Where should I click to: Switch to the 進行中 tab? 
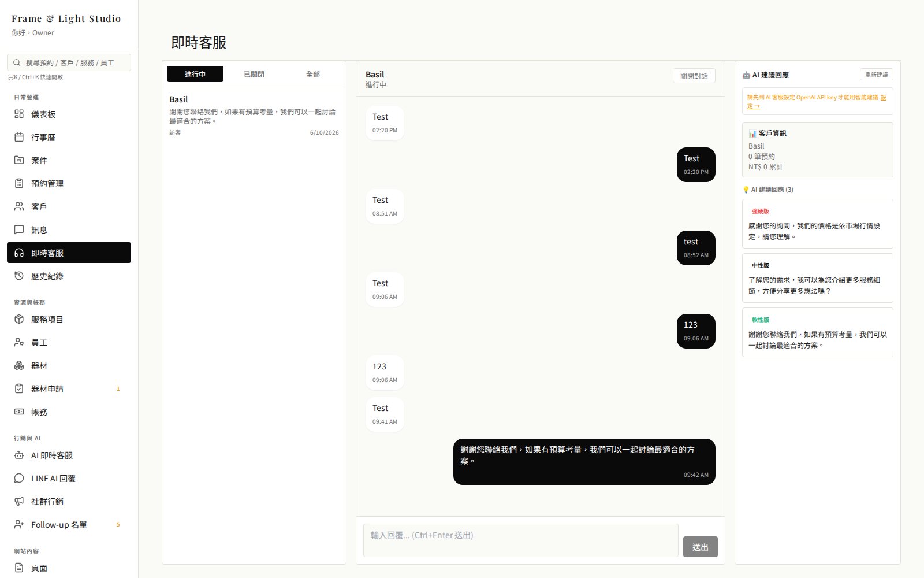195,74
